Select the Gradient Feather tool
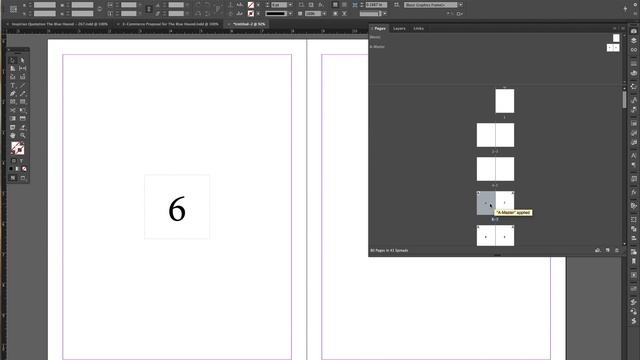640x360 pixels. click(22, 118)
